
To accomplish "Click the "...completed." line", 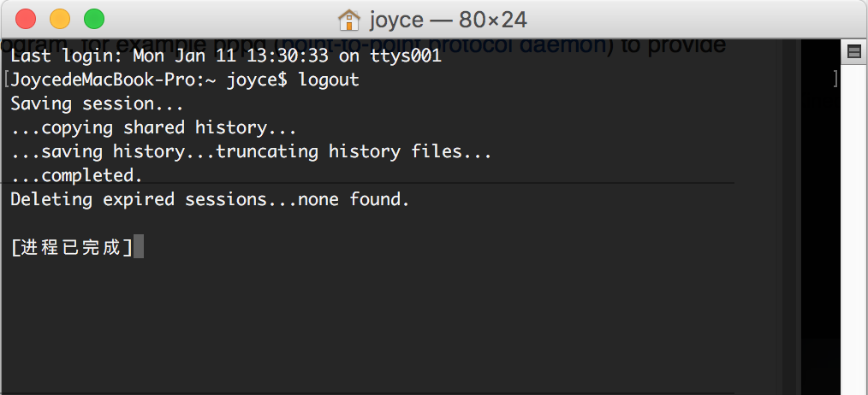I will pyautogui.click(x=76, y=176).
